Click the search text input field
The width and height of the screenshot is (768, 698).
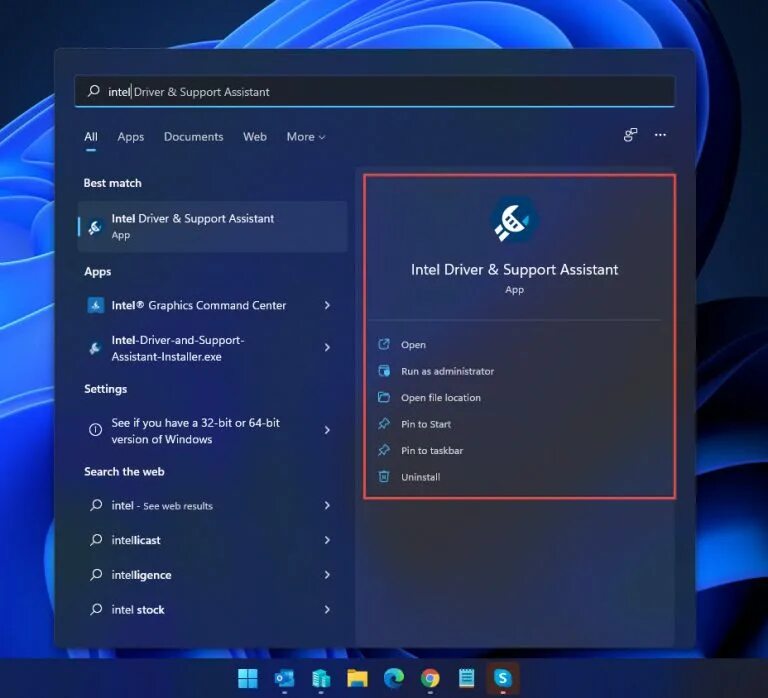tap(375, 92)
